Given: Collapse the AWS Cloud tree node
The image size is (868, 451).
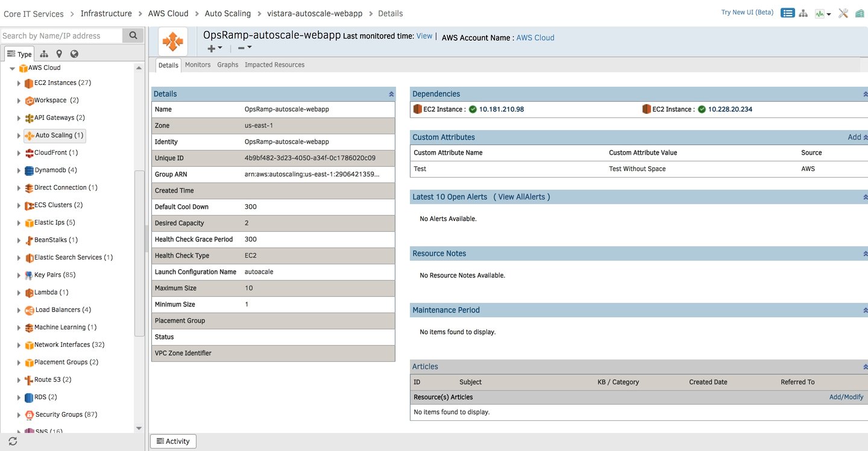Looking at the screenshot, I should [x=12, y=67].
